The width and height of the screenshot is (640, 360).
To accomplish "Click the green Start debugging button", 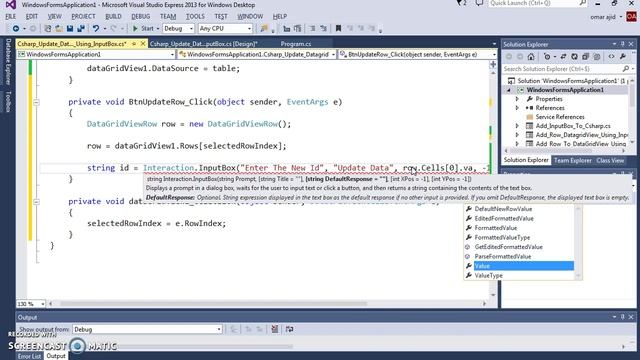I will click(143, 29).
